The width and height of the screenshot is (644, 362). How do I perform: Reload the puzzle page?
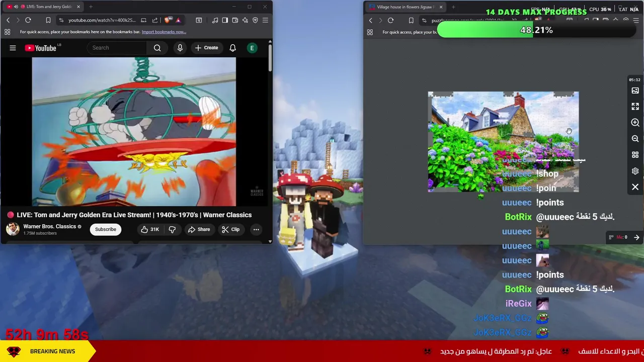[x=391, y=21]
